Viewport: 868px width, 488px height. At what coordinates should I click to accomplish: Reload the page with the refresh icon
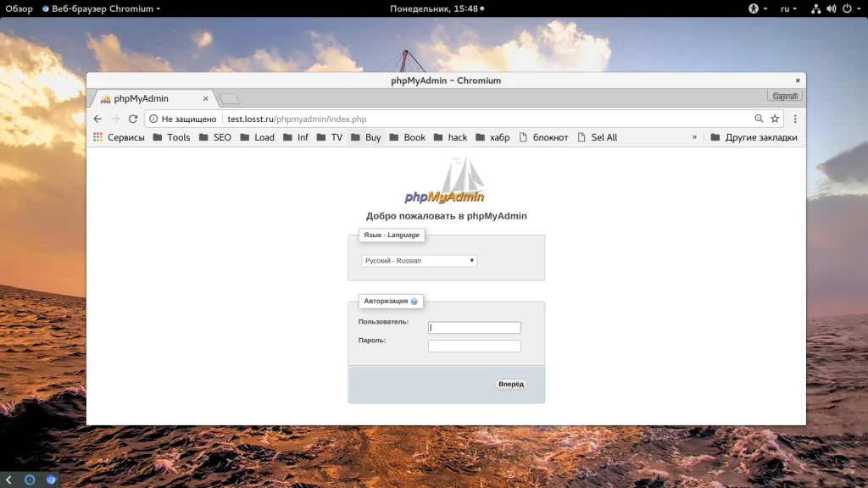point(133,119)
